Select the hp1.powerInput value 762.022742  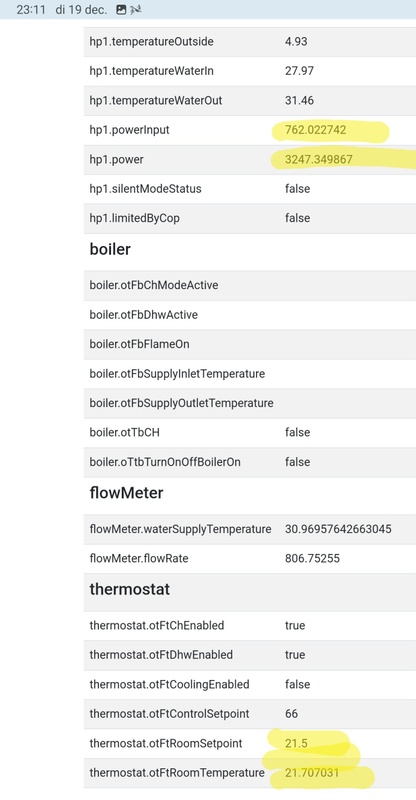(315, 130)
